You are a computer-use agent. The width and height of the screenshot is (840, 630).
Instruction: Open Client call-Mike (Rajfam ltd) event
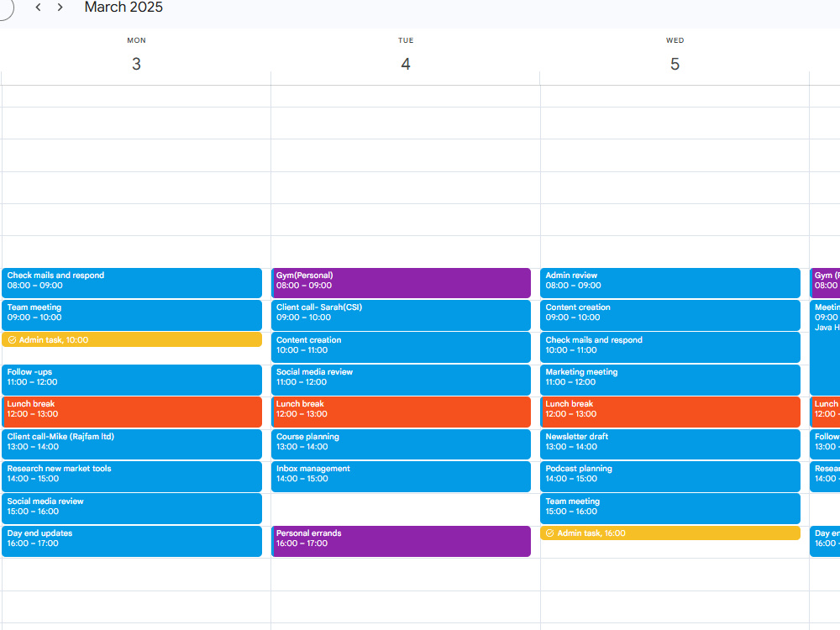[x=132, y=444]
